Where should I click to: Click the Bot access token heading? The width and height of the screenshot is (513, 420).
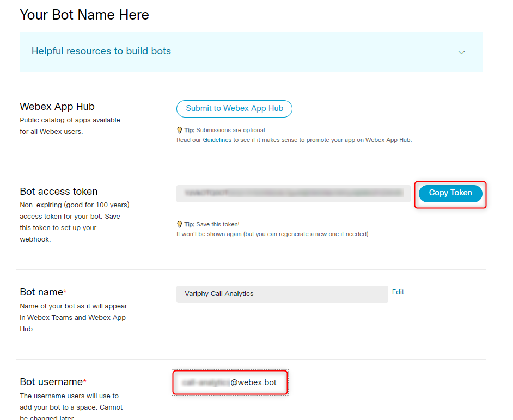[x=59, y=191]
